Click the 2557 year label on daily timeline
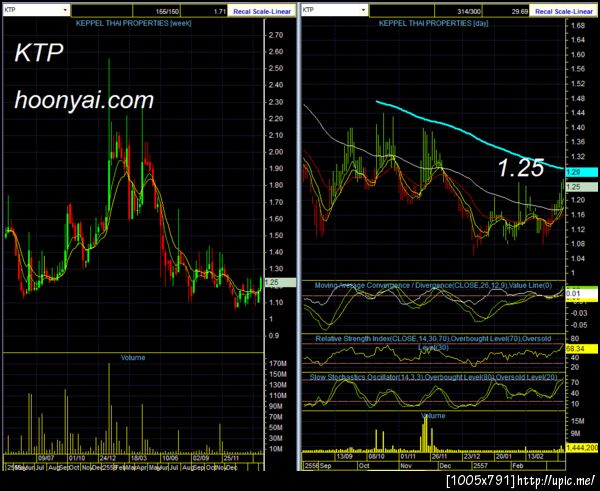 480,466
